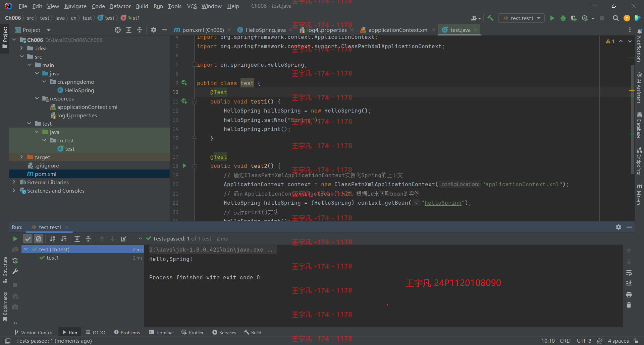Expand Scratches and Consoles node
This screenshot has width=644, height=345.
(x=14, y=191)
